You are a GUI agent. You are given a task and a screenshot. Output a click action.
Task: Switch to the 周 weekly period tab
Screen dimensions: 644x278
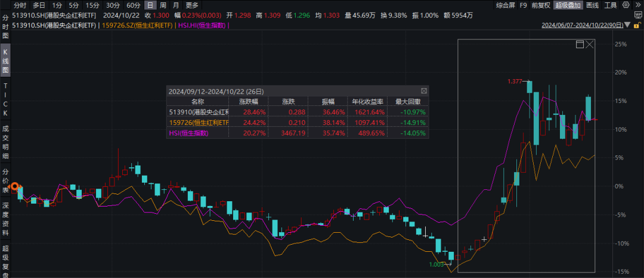pyautogui.click(x=162, y=5)
